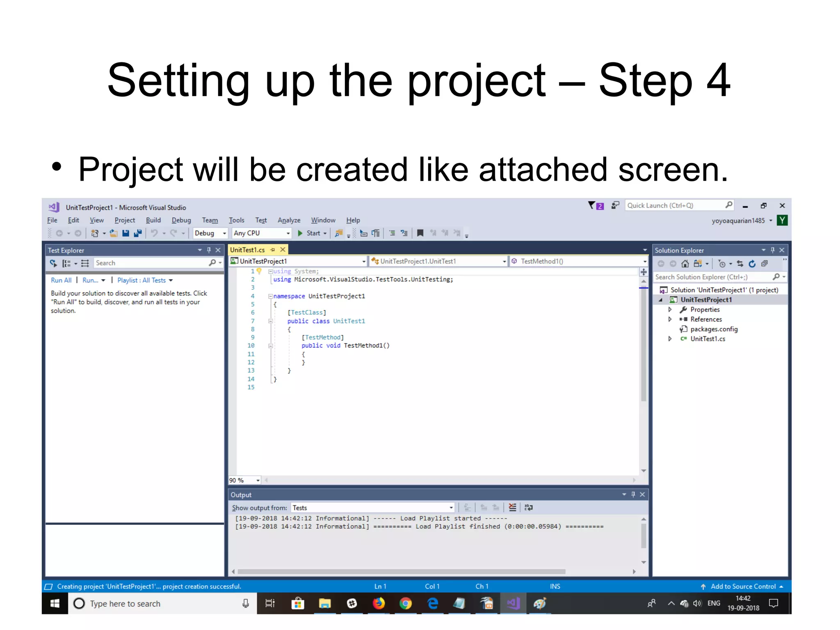
Task: Click the Send Feedback icon
Action: click(x=615, y=205)
